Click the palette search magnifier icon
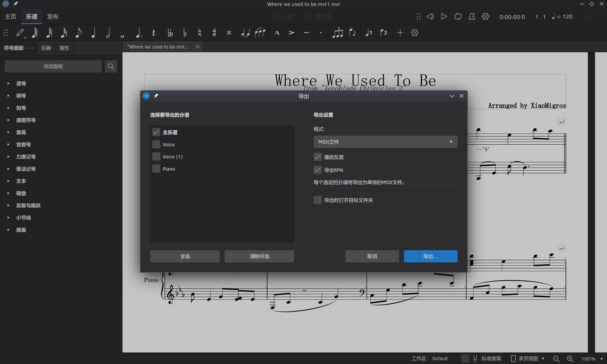The width and height of the screenshot is (607, 364). coord(111,66)
